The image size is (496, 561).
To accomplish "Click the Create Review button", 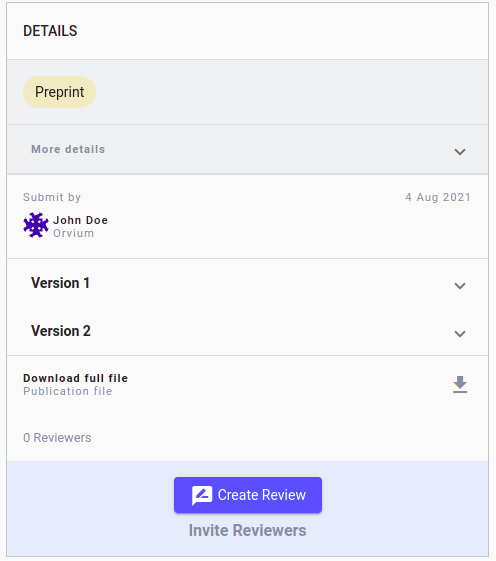I will click(248, 495).
